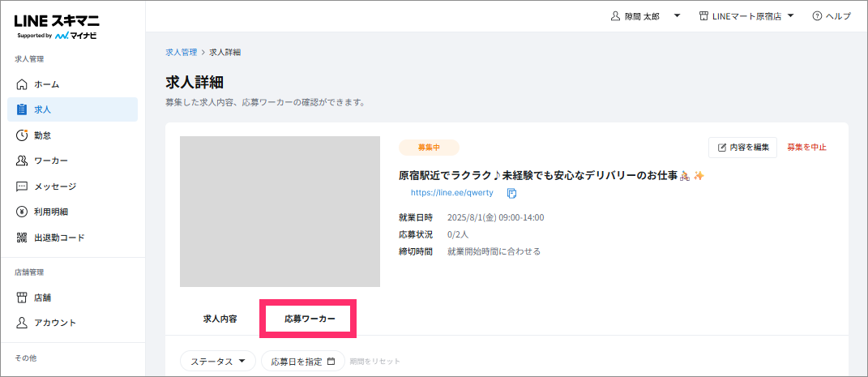Select the 求人 clipboard icon in sidebar
This screenshot has height=377, width=868.
(22, 109)
